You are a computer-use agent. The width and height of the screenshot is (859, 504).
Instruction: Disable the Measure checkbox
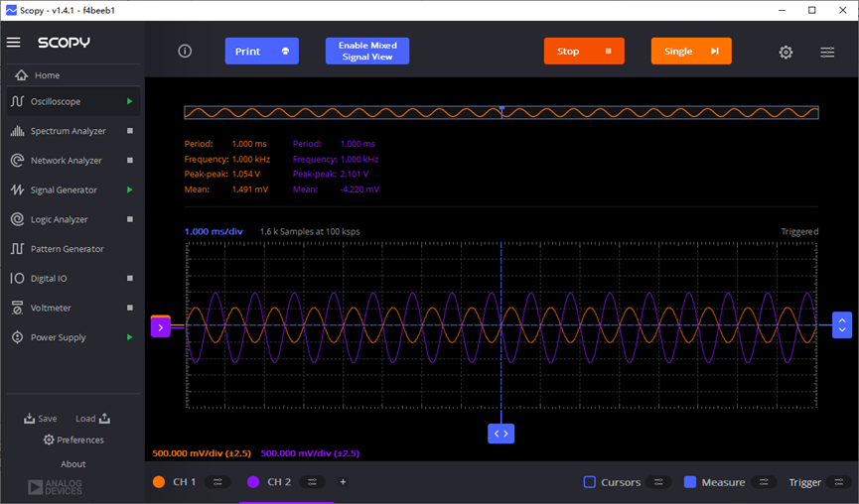(x=690, y=481)
